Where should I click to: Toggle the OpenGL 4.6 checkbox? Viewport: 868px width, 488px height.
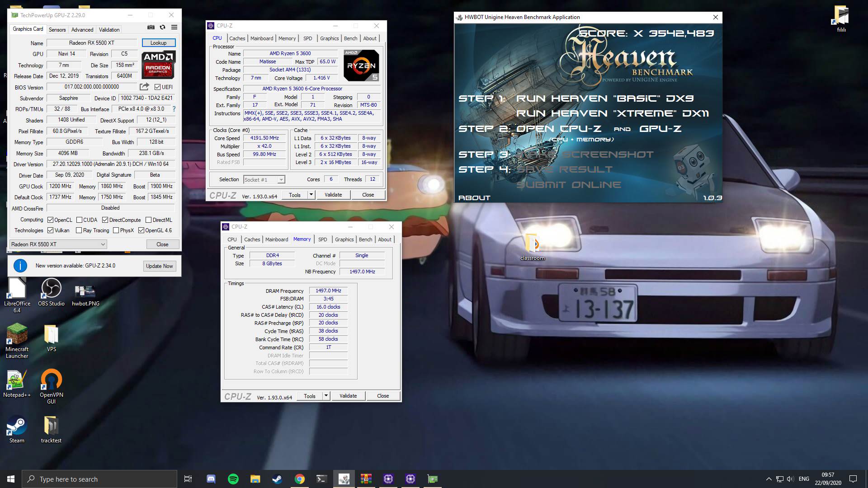(142, 230)
